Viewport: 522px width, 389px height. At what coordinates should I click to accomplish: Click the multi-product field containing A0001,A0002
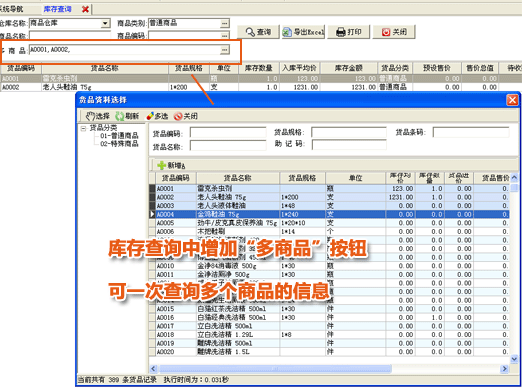(125, 50)
